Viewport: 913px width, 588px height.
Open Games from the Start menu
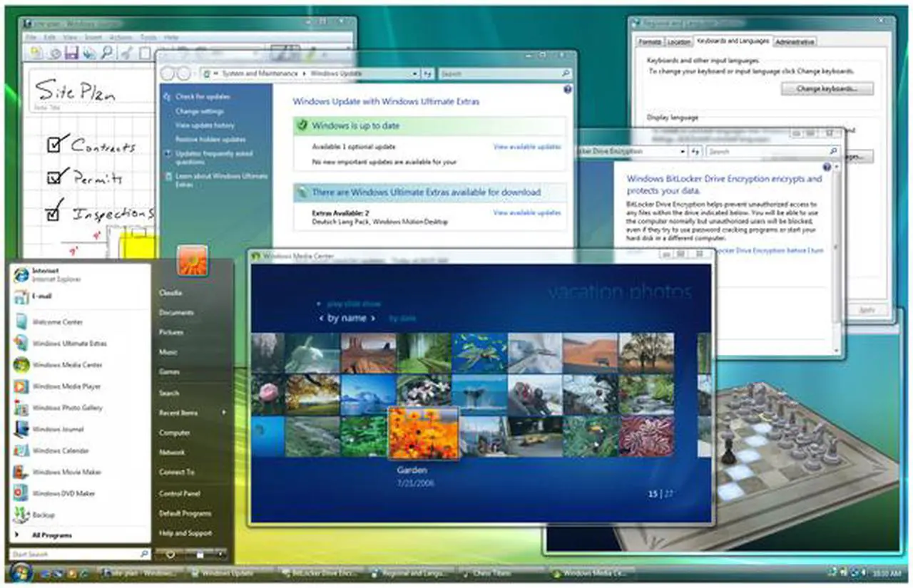169,372
